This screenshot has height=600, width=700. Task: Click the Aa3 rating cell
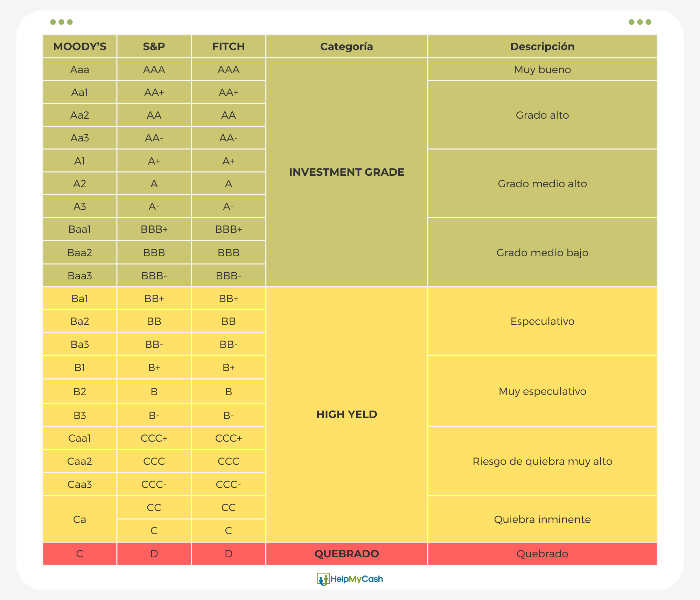[x=80, y=138]
